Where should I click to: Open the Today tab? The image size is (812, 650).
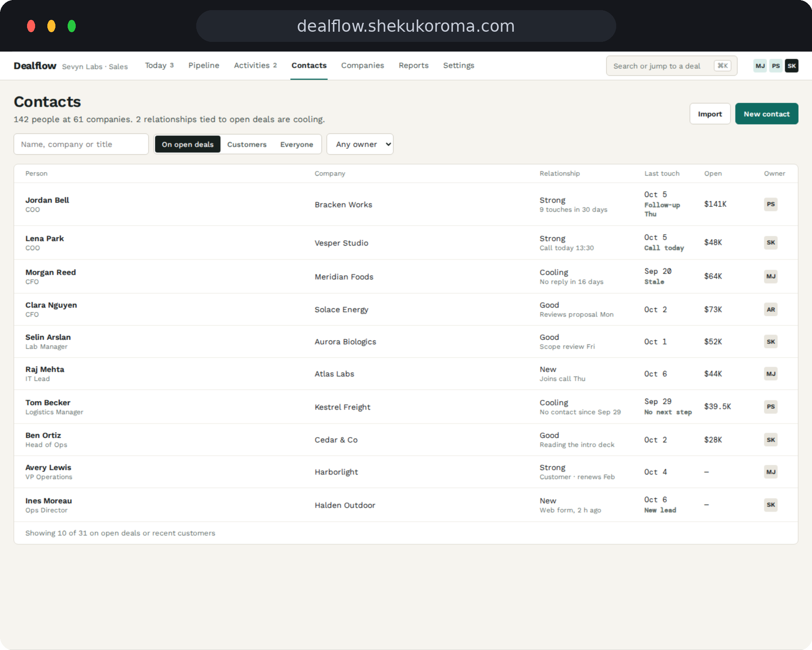(x=159, y=66)
